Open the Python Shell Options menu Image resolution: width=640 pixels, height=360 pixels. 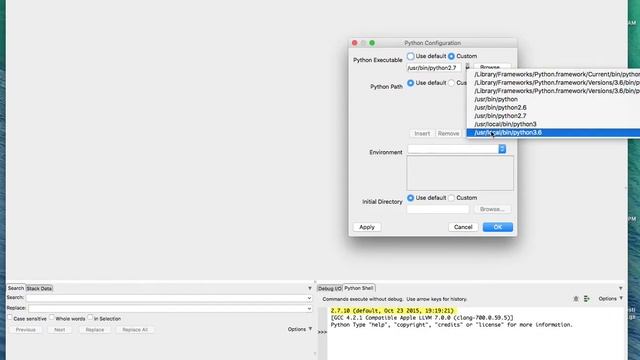tap(611, 299)
